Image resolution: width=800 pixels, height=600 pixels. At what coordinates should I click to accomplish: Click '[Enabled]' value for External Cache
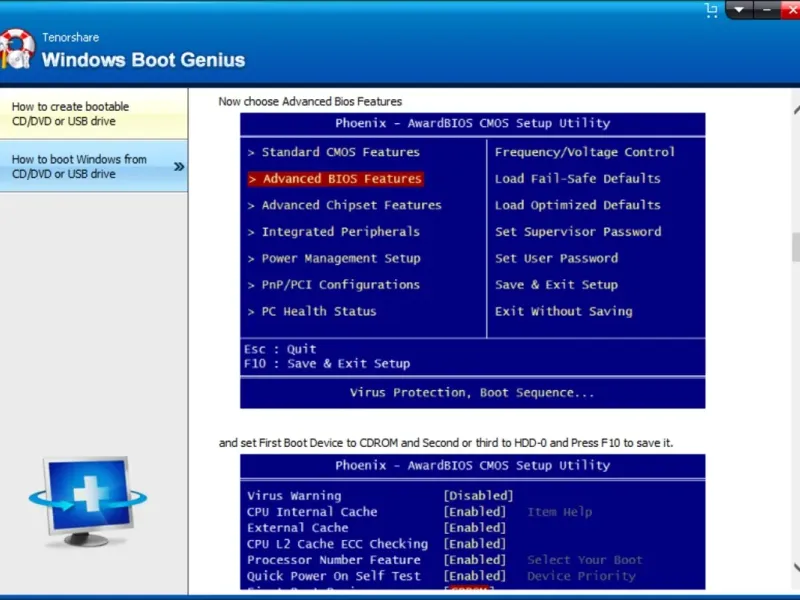(x=474, y=528)
